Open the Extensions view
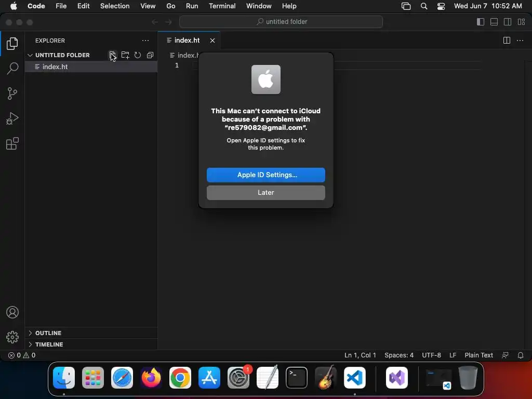The width and height of the screenshot is (532, 399). click(x=12, y=143)
